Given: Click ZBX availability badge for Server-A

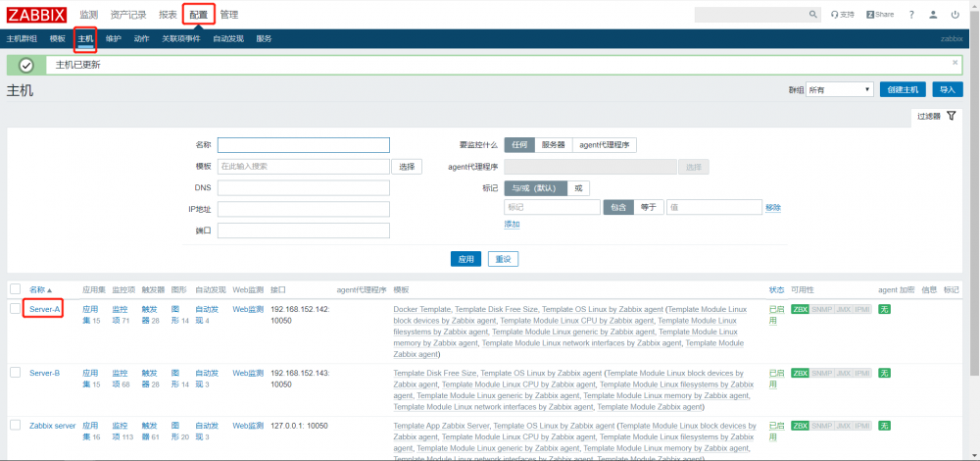Looking at the screenshot, I should [800, 309].
